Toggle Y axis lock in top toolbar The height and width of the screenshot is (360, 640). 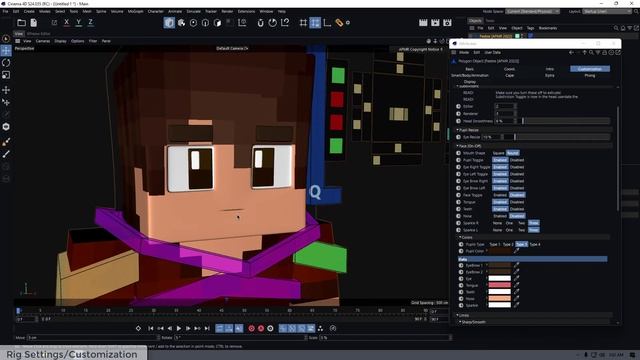click(x=78, y=22)
